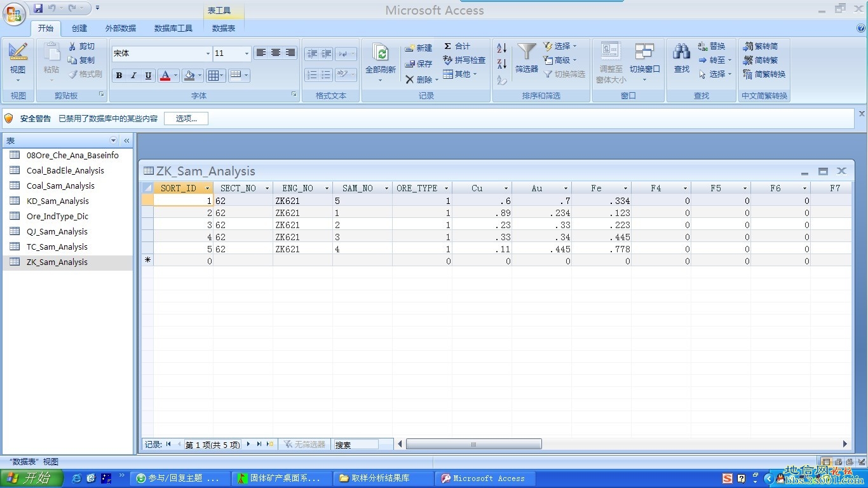868x488 pixels.
Task: Toggle Italic formatting
Action: click(x=133, y=76)
